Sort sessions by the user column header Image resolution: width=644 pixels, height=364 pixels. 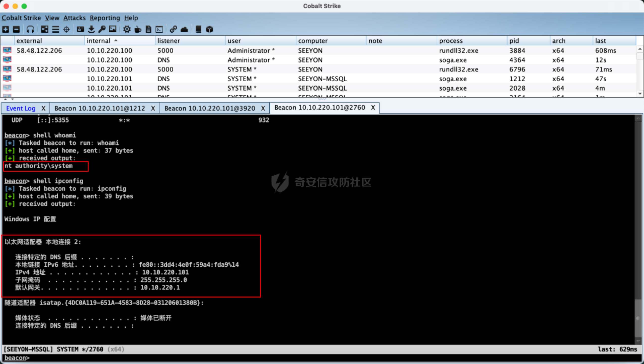click(x=261, y=41)
